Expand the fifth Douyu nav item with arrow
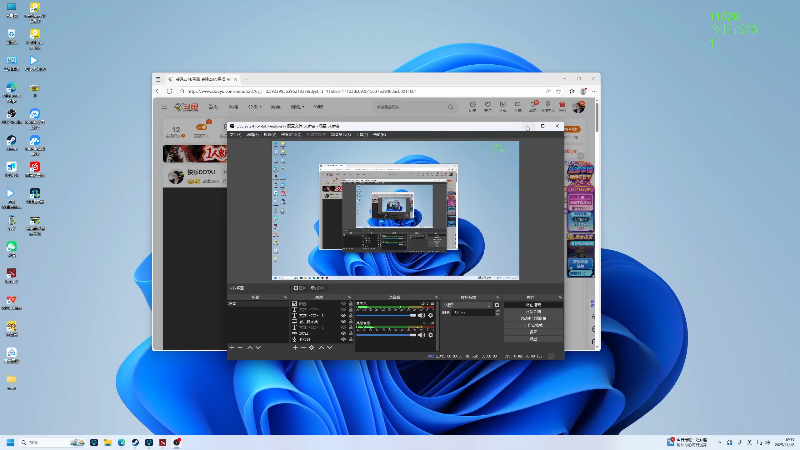 pyautogui.click(x=297, y=107)
